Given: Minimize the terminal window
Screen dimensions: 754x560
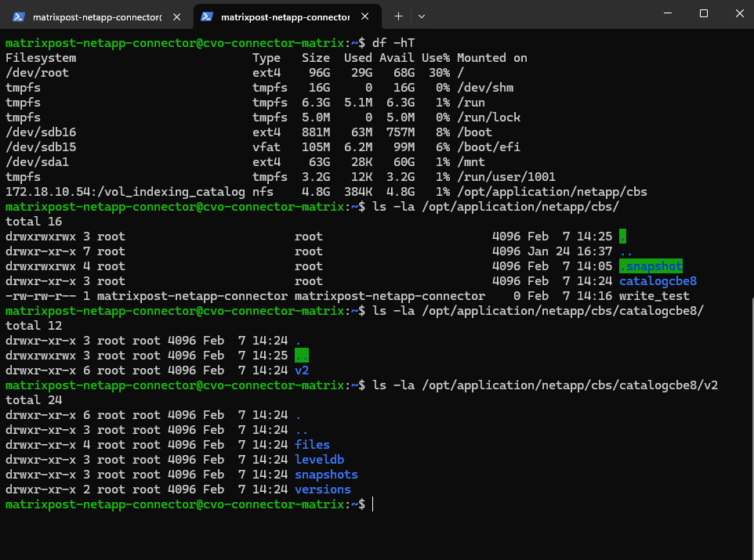Looking at the screenshot, I should [x=667, y=13].
